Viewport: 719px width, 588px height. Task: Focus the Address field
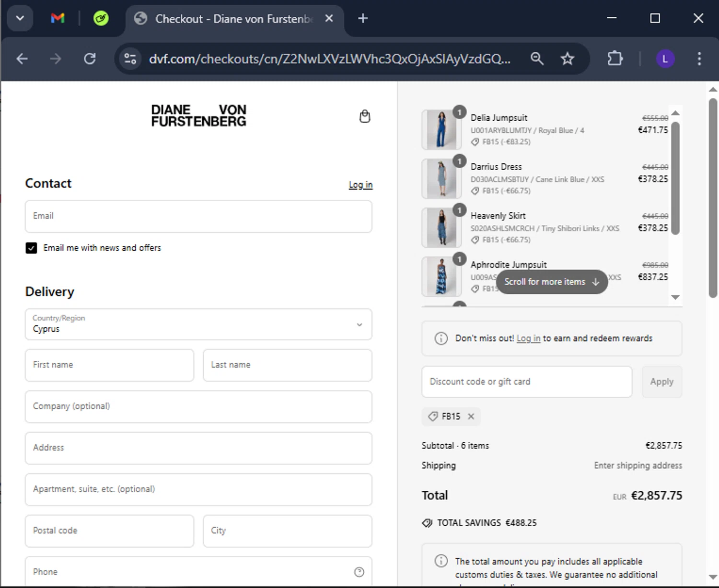tap(198, 448)
